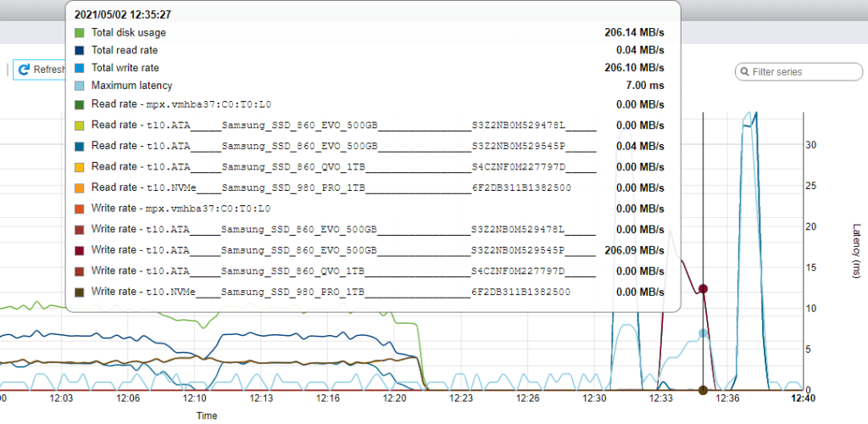Click the Write rate NVMe 980 PRO swatch
This screenshot has height=424, width=868.
(x=80, y=292)
